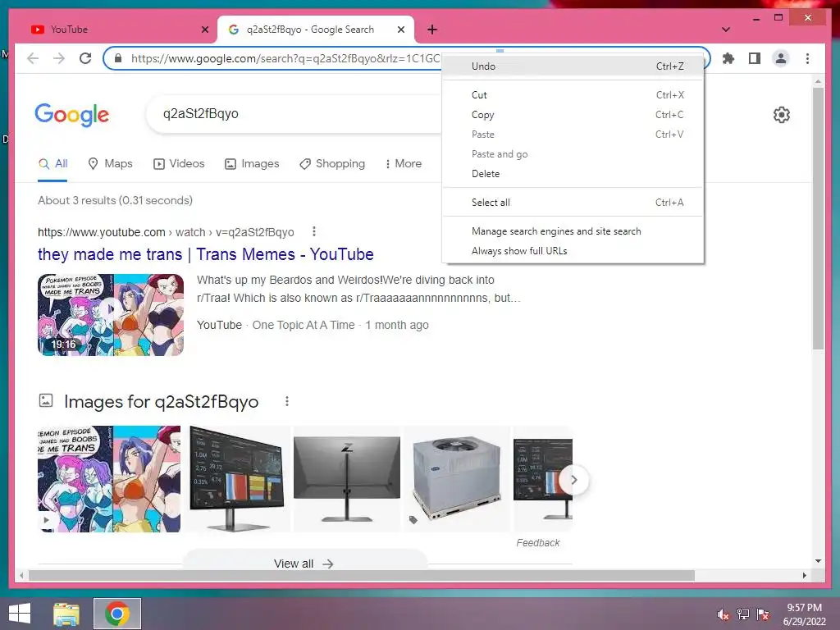Viewport: 840px width, 630px height.
Task: Open a new tab with plus button
Action: click(432, 30)
